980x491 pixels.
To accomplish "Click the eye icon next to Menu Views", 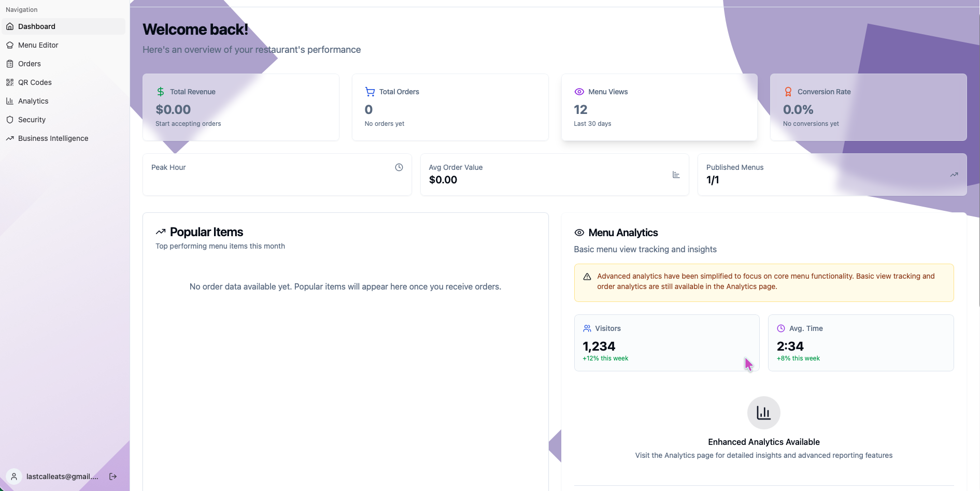I will (579, 92).
